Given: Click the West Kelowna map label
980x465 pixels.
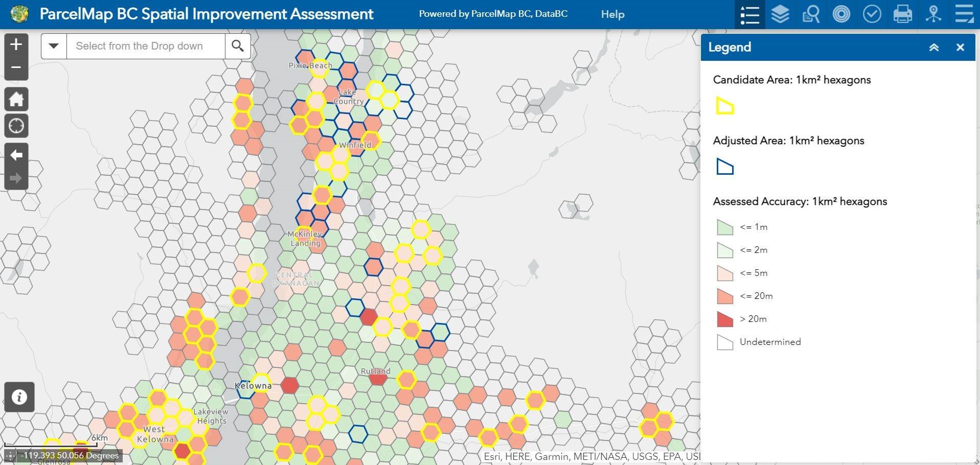Looking at the screenshot, I should (155, 434).
